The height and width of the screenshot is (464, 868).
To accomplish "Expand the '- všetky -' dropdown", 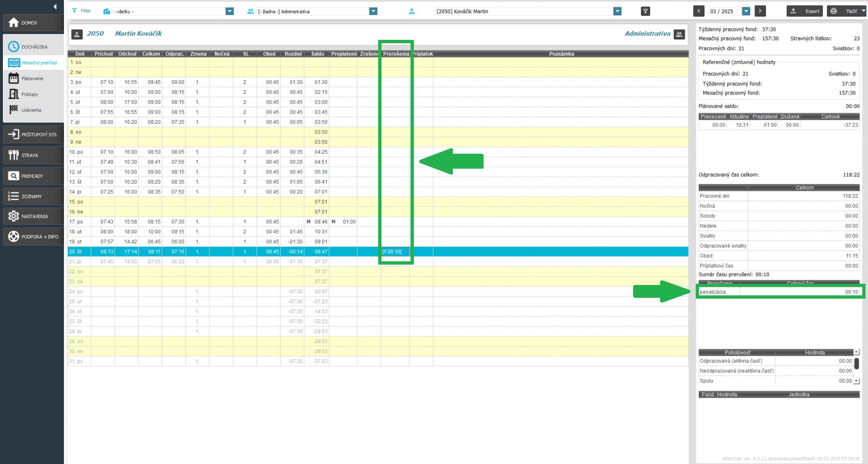I will tap(229, 11).
